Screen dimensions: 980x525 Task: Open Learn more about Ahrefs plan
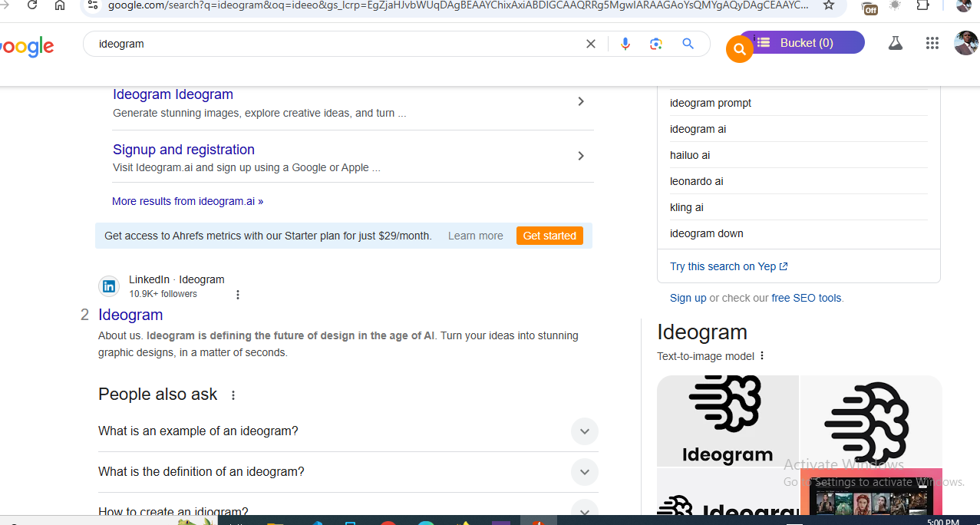(x=476, y=236)
